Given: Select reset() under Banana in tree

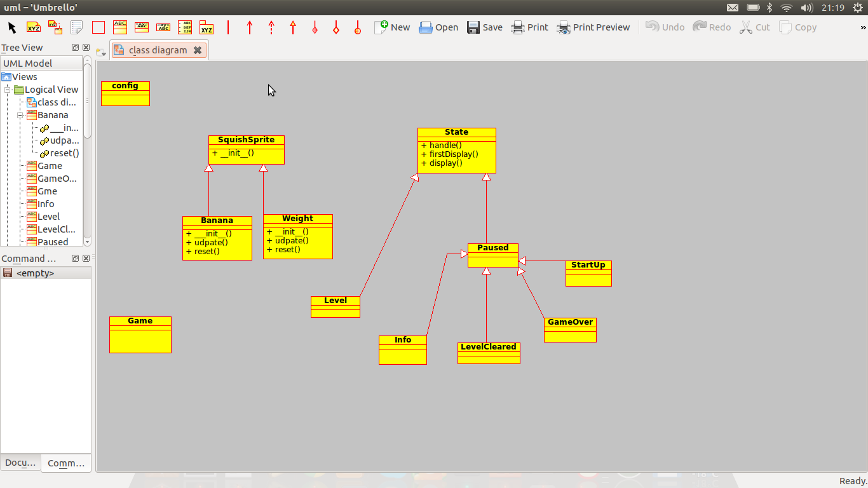Looking at the screenshot, I should (60, 153).
